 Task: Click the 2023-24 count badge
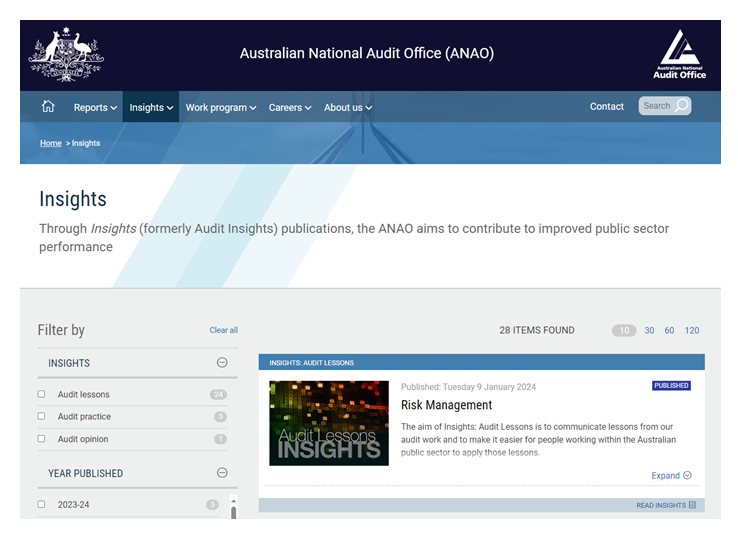[x=212, y=504]
